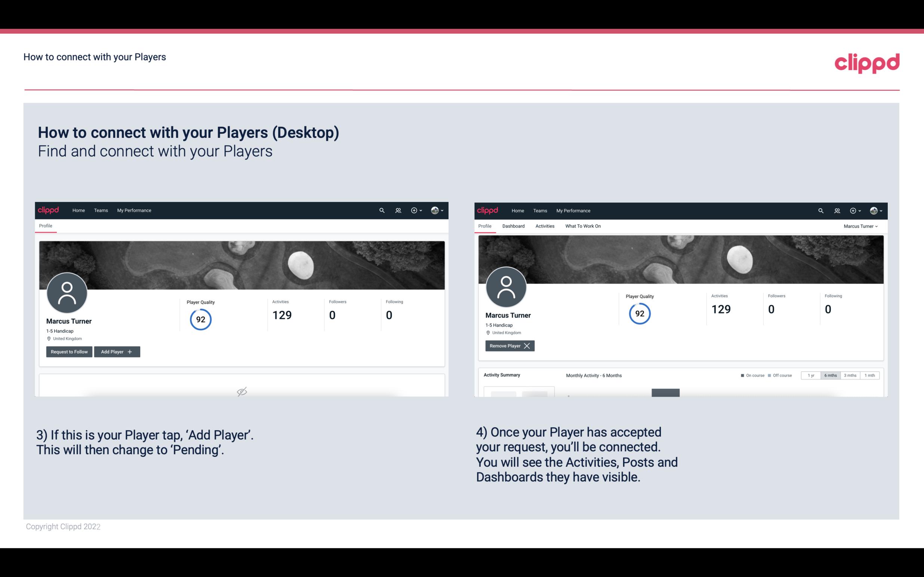Click the people/connections icon in left navbar
Screen dimensions: 924x577
(x=397, y=210)
